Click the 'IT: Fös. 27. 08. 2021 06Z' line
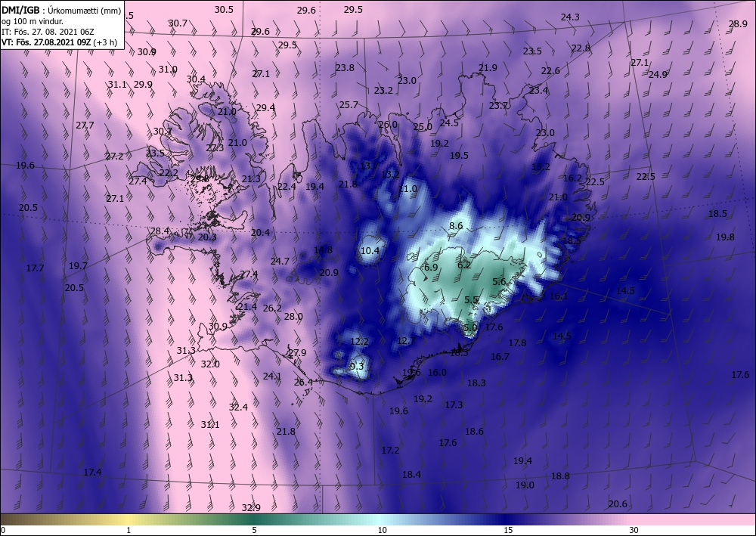The image size is (756, 536). tap(48, 32)
